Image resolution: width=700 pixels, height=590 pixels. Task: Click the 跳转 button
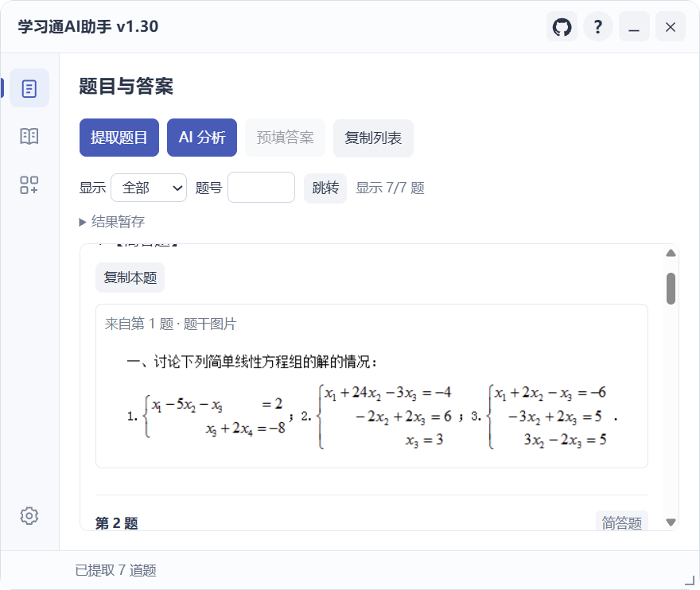click(325, 188)
